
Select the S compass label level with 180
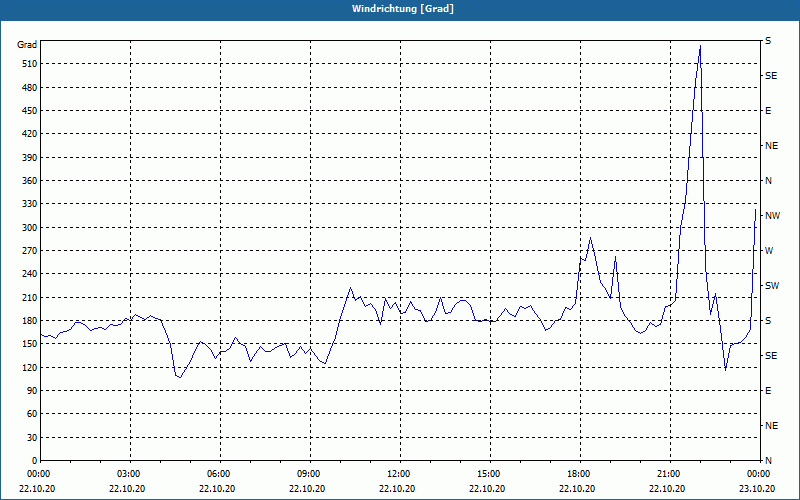click(768, 321)
